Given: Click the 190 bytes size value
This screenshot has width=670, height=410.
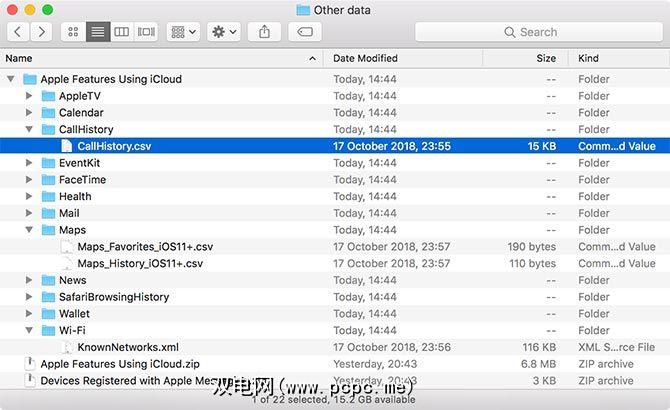Looking at the screenshot, I should point(532,247).
